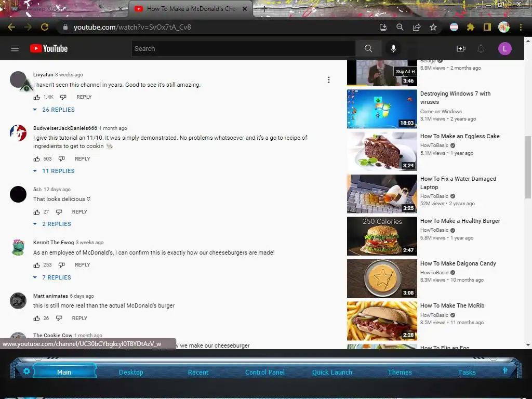Viewport: 532px width, 399px height.
Task: Close the McDonald's video browser tab
Action: (x=245, y=9)
